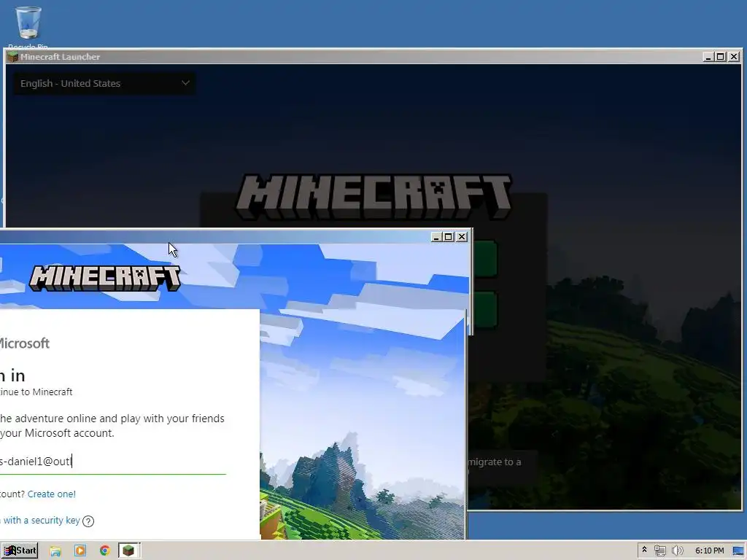
Task: Click the Show Desktop button in taskbar corner
Action: tap(738, 551)
